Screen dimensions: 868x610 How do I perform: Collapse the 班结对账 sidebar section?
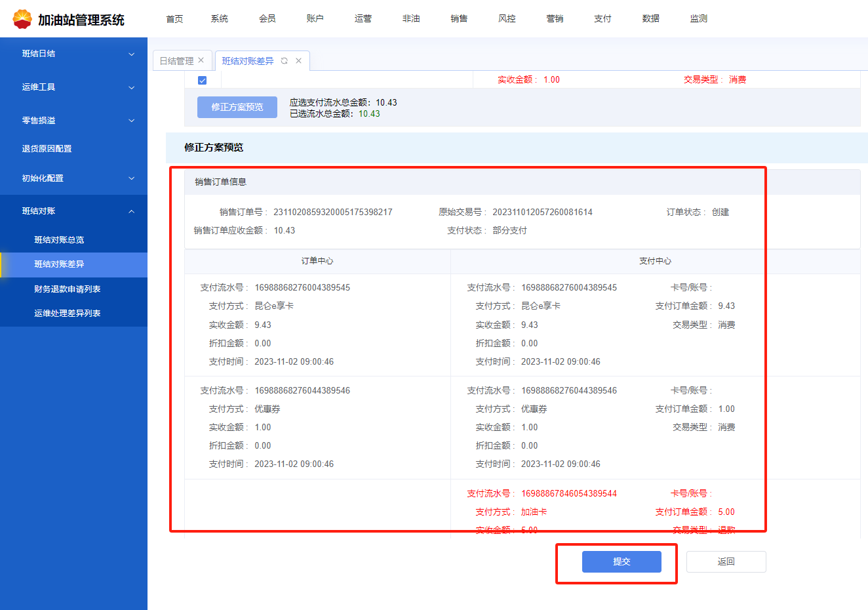73,211
